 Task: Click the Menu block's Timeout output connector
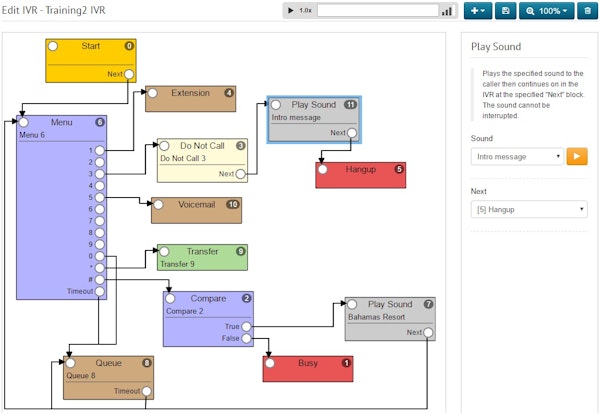[100, 291]
